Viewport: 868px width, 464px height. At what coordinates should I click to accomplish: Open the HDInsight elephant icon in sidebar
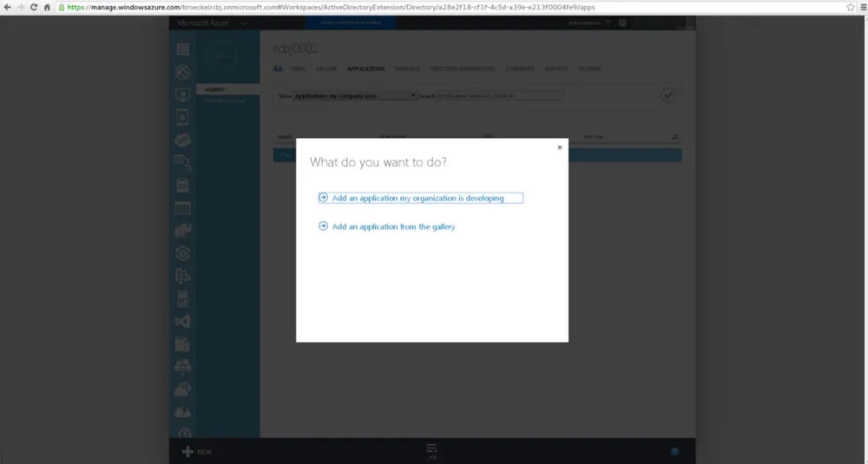click(182, 231)
